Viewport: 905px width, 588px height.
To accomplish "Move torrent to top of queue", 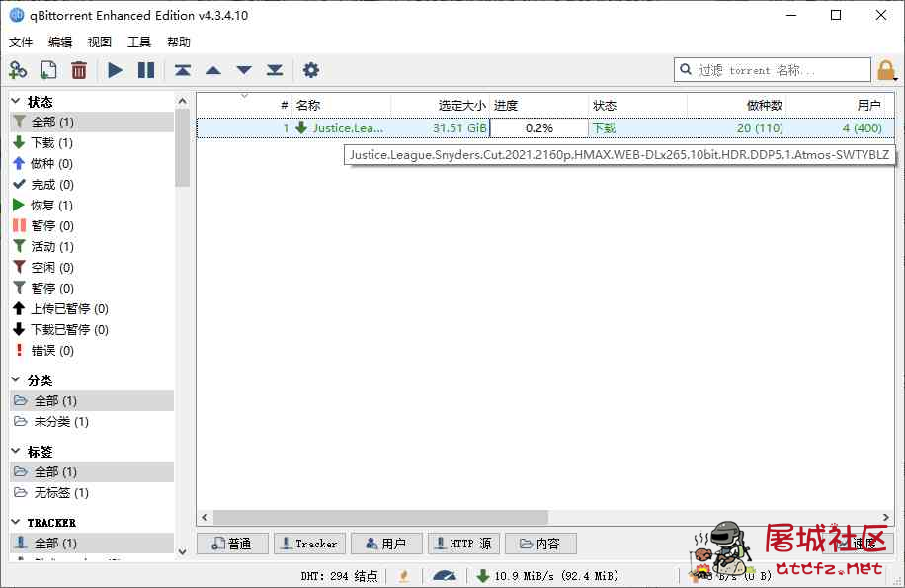I will 183,70.
